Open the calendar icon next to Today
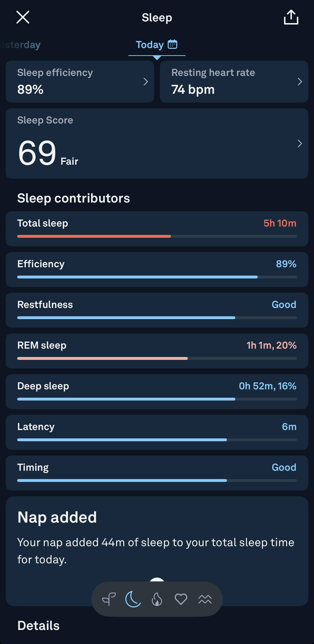Viewport: 314px width, 644px height. click(172, 44)
